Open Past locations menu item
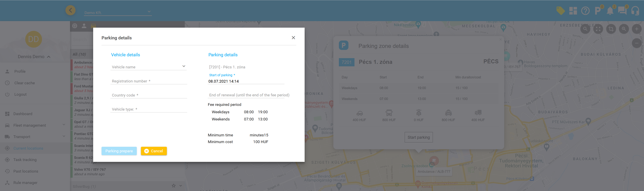The height and width of the screenshot is (191, 644). (26, 171)
